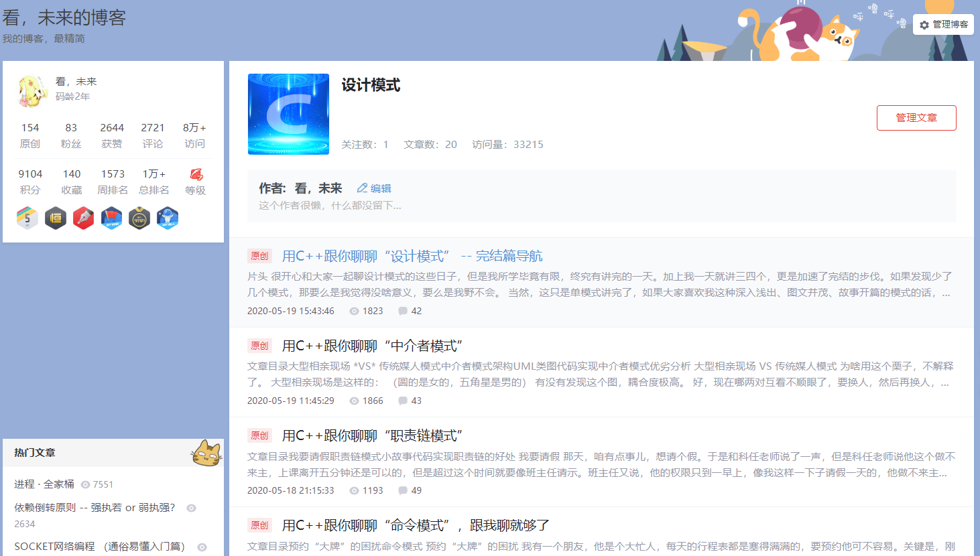Image resolution: width=980 pixels, height=556 pixels.
Task: Click the eye icon beside 7551 views
Action: pyautogui.click(x=85, y=484)
